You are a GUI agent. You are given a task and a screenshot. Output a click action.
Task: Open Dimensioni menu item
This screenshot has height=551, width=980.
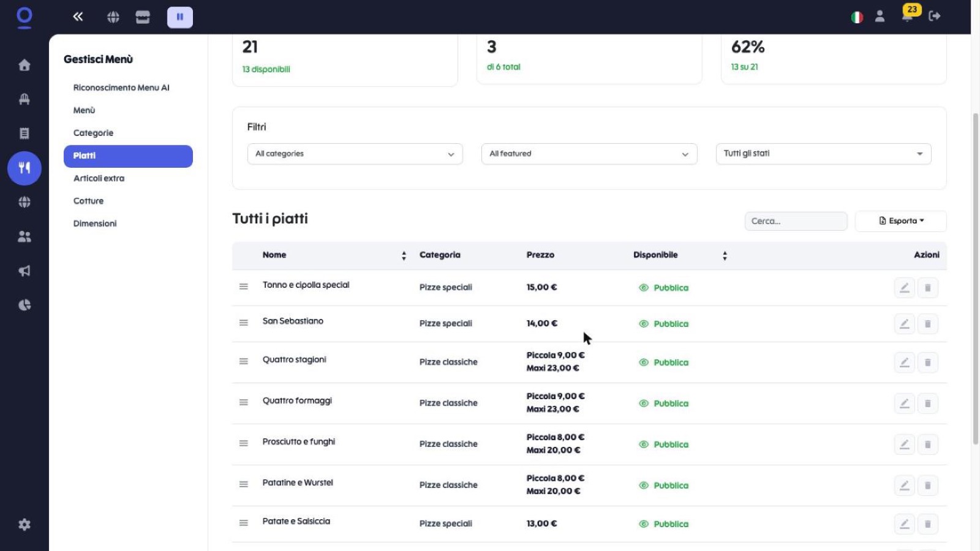(95, 223)
